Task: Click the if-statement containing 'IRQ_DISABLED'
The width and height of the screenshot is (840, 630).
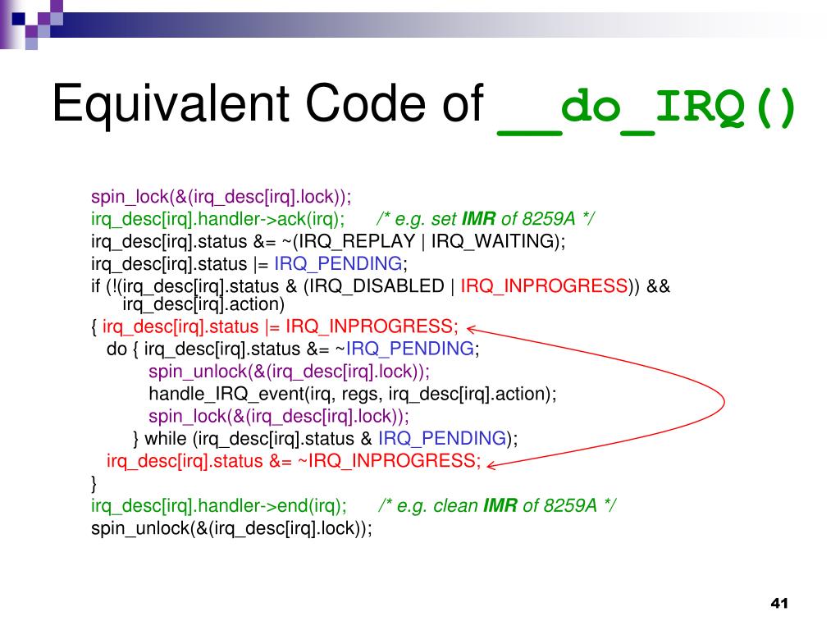Action: tap(381, 286)
